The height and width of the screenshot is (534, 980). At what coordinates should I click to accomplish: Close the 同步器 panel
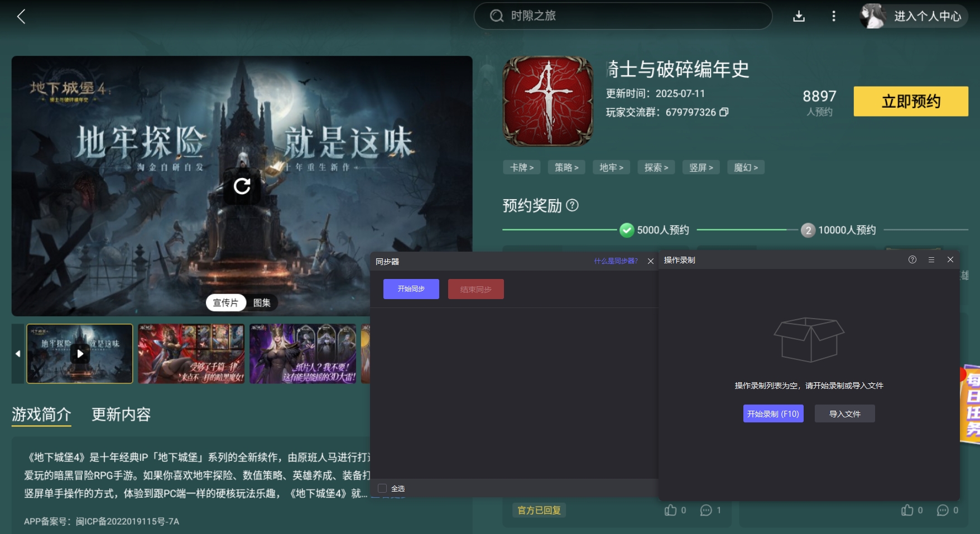[x=651, y=261]
